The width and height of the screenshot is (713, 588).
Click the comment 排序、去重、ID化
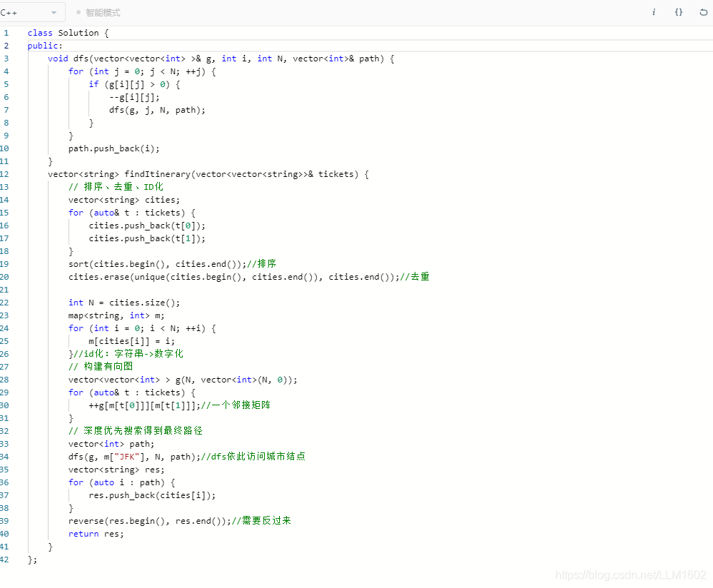(x=123, y=186)
